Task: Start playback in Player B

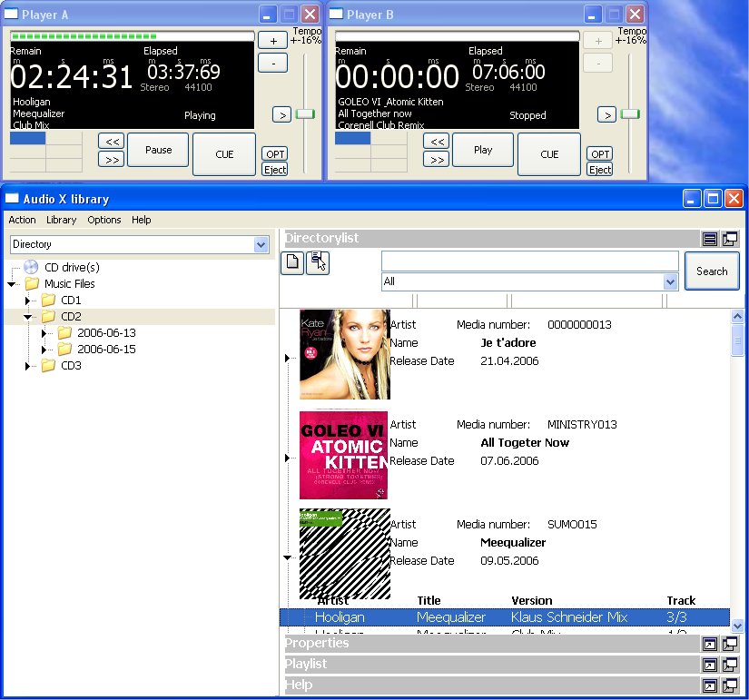Action: tap(483, 150)
